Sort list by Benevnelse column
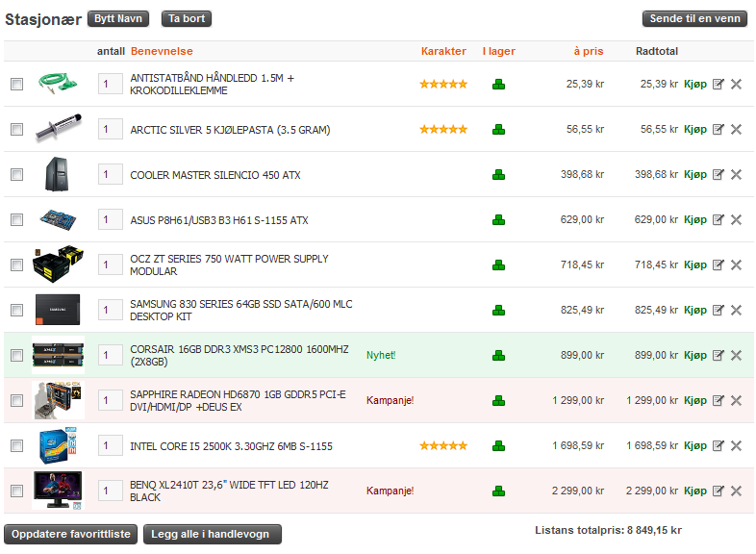This screenshot has width=756, height=554. pyautogui.click(x=162, y=51)
